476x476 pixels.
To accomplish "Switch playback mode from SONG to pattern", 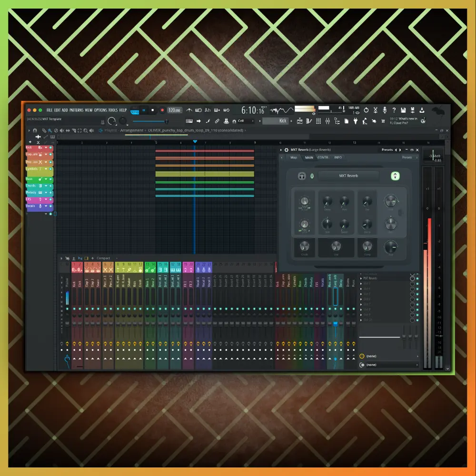I will [x=135, y=108].
